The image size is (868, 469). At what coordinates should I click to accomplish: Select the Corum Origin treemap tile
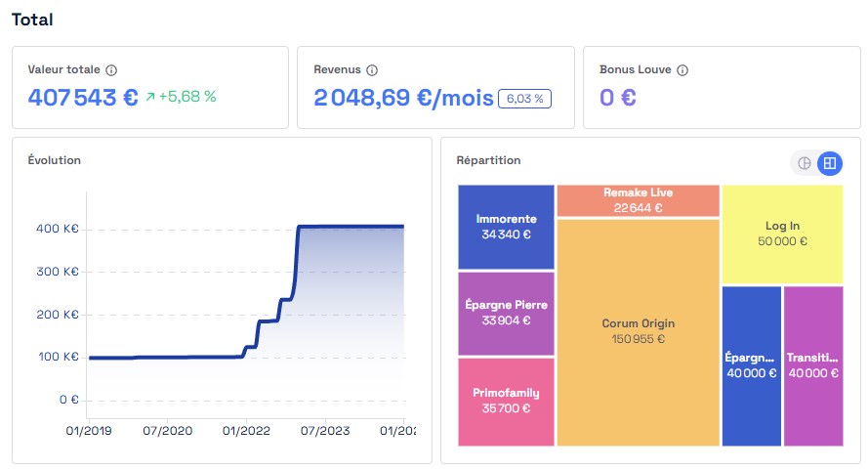pyautogui.click(x=638, y=332)
